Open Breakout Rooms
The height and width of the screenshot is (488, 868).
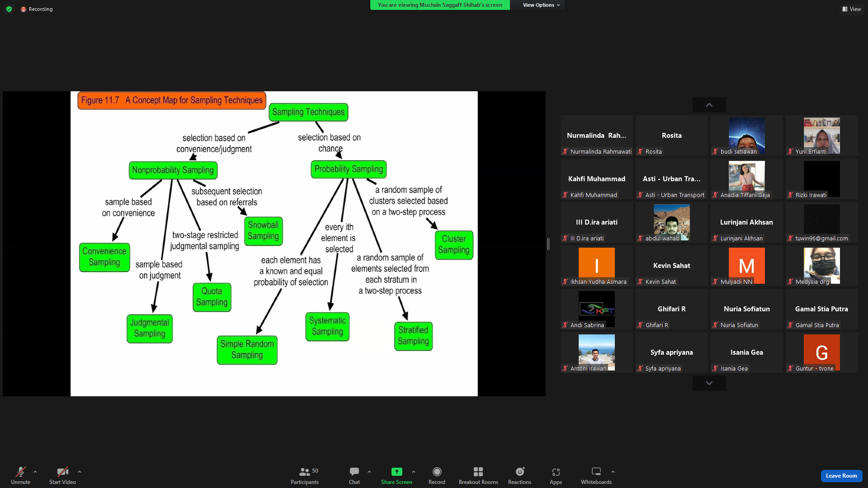[478, 475]
